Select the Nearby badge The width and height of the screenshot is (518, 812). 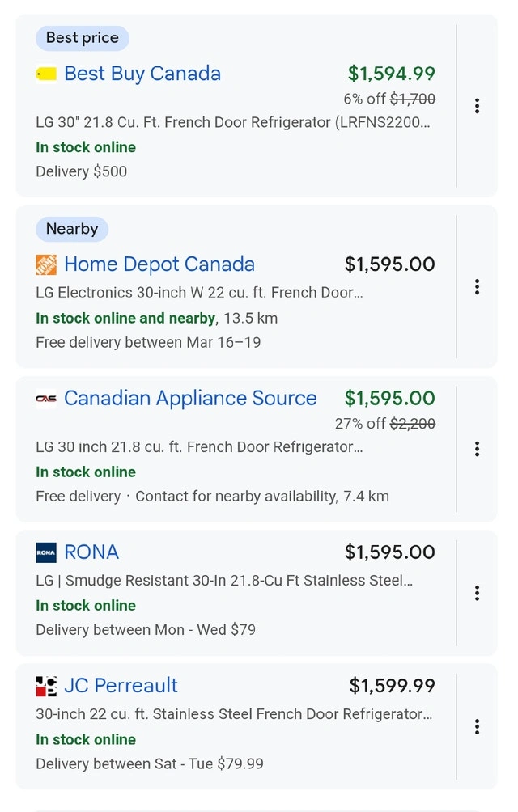pos(72,229)
